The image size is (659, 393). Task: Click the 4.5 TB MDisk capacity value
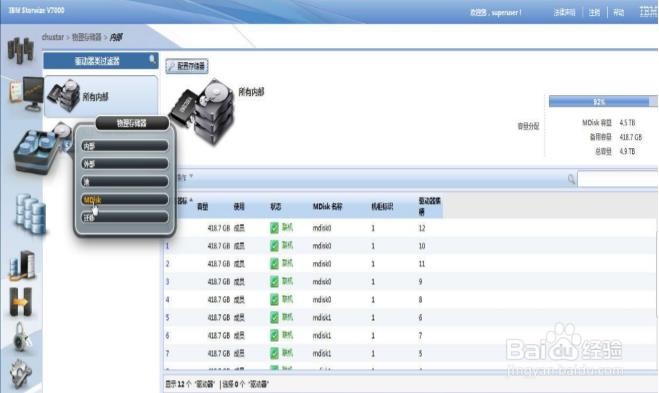627,123
